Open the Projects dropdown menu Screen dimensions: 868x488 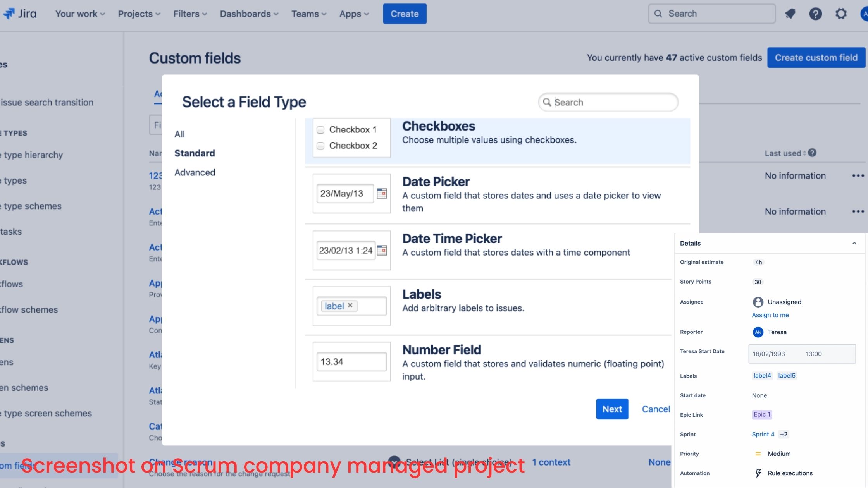(x=138, y=14)
